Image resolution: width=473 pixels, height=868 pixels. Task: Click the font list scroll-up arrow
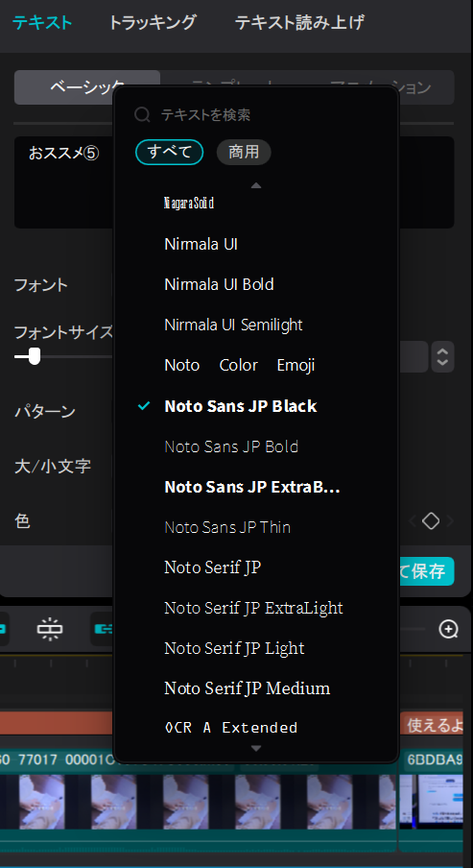coord(255,186)
